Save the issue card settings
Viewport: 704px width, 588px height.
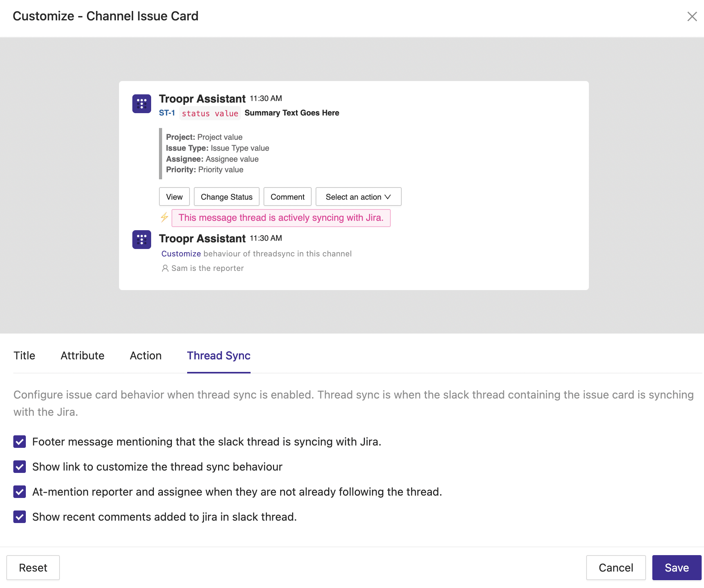pos(677,568)
